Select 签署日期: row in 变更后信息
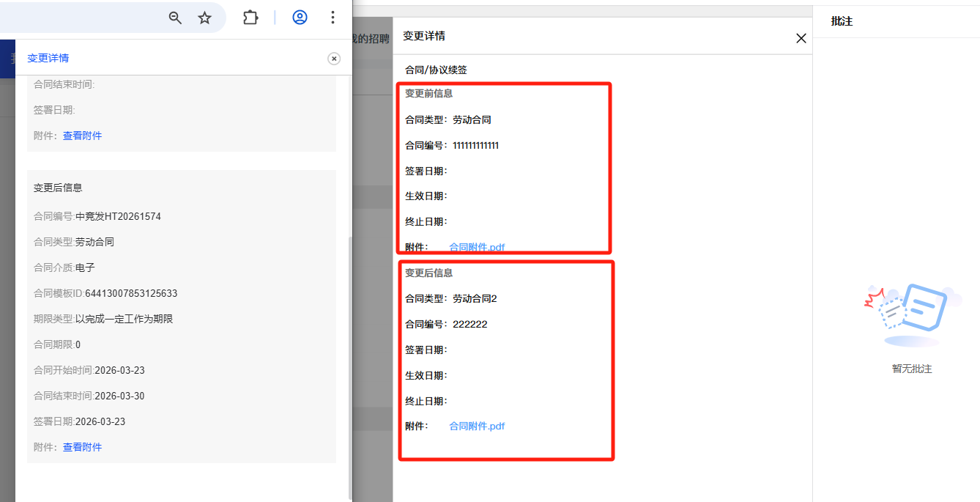This screenshot has width=980, height=502. [x=426, y=350]
